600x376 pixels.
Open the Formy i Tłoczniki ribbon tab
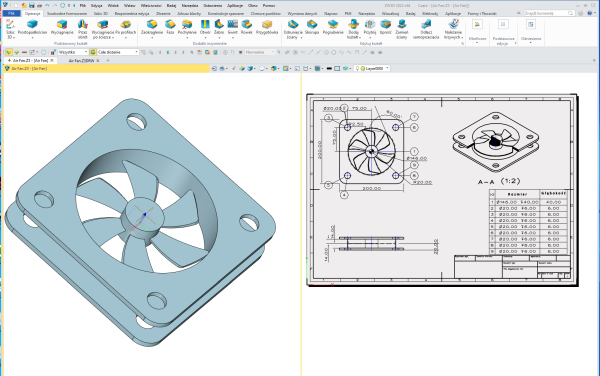482,13
